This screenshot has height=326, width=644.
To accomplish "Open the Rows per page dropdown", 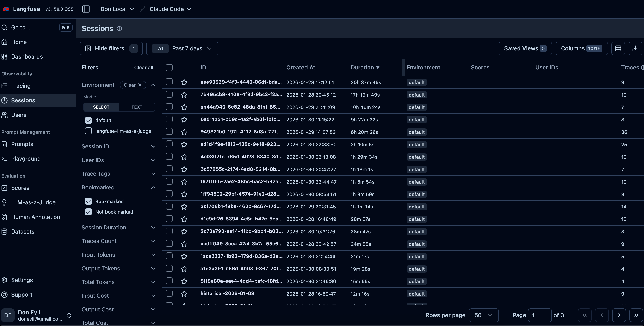I will 483,315.
